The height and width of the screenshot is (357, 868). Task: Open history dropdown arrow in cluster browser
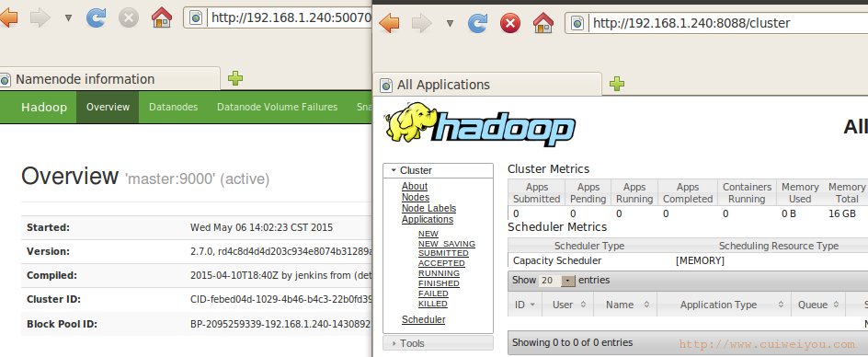click(450, 23)
